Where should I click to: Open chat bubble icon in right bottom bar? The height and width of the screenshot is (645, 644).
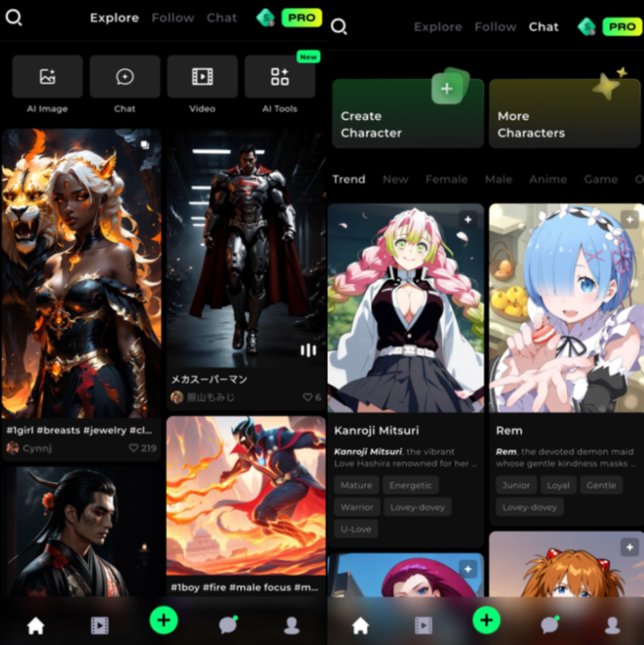tap(550, 625)
